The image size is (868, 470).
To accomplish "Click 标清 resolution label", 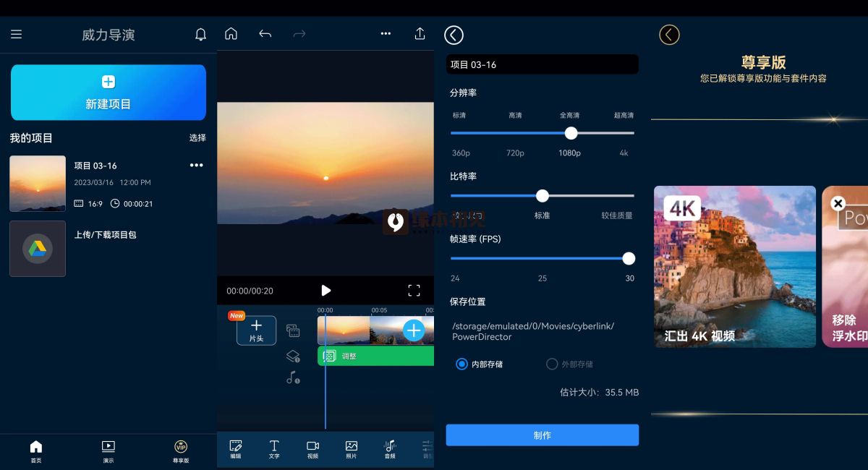I will 459,115.
